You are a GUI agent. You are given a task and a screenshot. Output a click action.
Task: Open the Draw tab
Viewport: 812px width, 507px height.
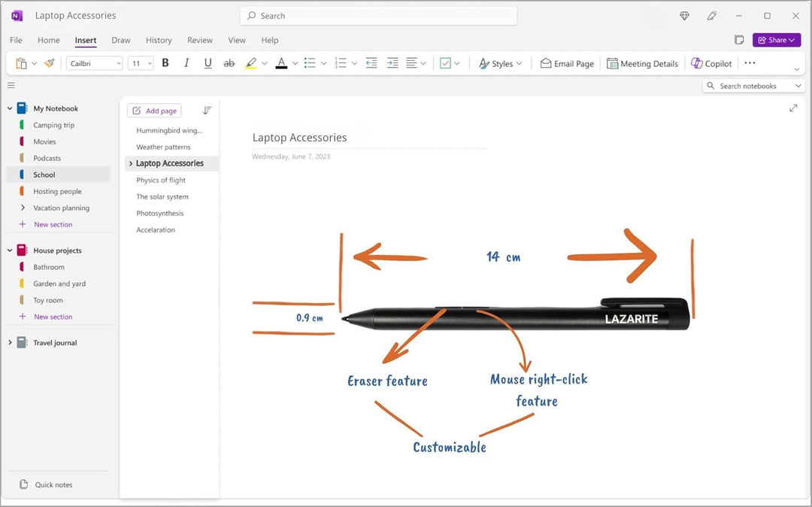click(x=121, y=41)
